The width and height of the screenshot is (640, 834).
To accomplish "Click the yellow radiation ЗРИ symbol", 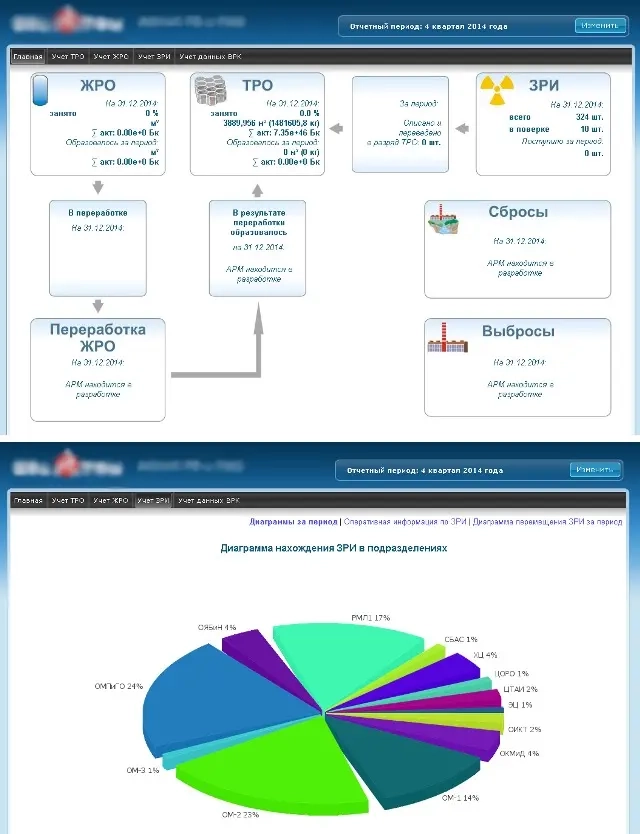I will [x=495, y=90].
